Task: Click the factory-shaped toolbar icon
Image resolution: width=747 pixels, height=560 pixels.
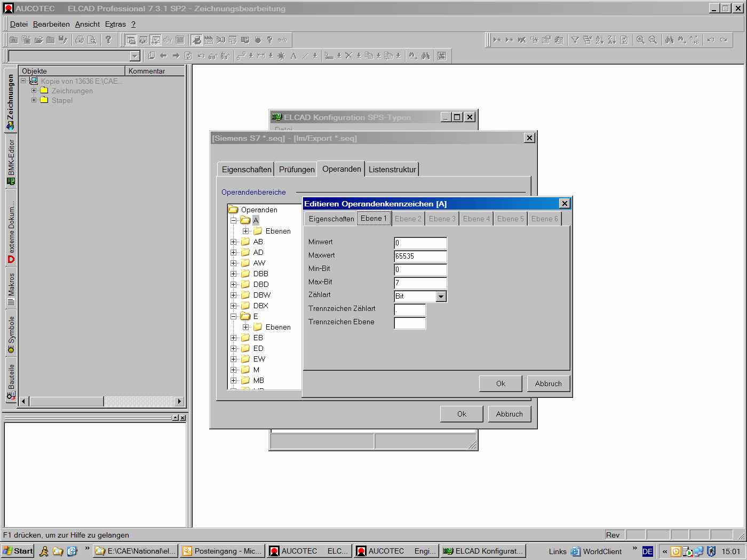Action: [208, 40]
